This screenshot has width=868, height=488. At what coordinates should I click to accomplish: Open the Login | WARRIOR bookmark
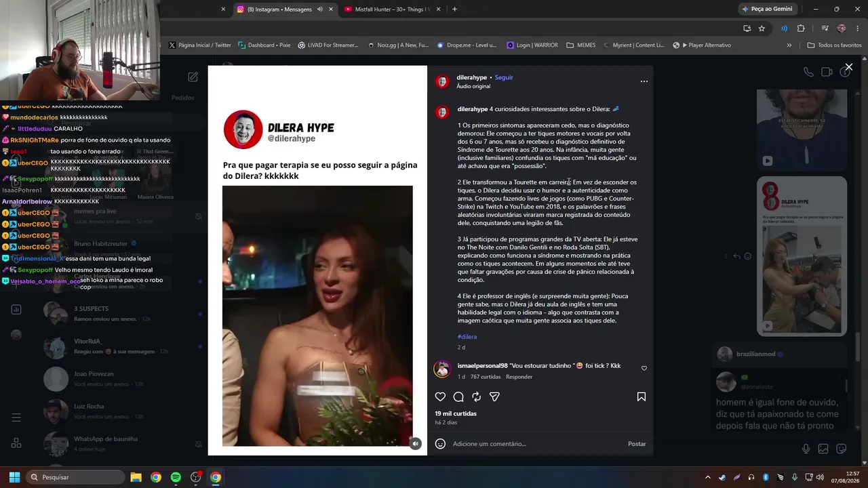(x=532, y=45)
